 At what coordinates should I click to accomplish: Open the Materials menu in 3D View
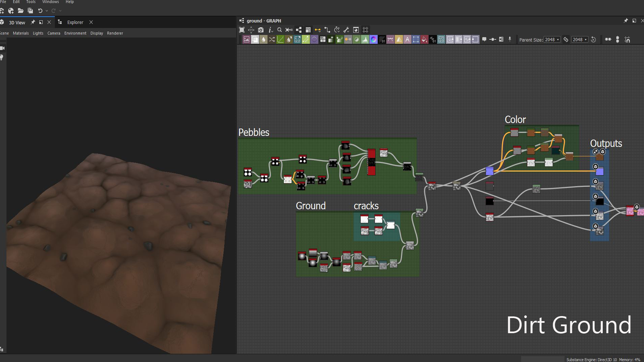21,33
